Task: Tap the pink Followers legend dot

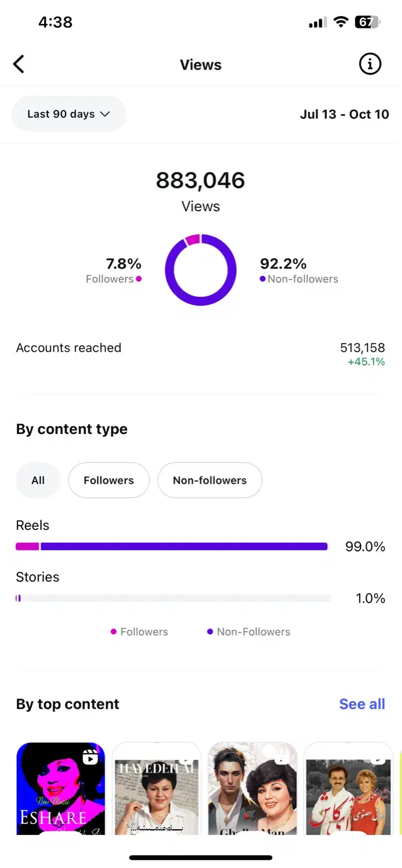Action: tap(138, 279)
